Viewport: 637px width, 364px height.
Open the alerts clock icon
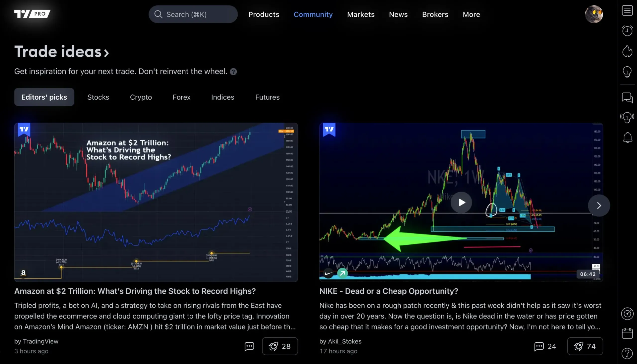tap(627, 31)
